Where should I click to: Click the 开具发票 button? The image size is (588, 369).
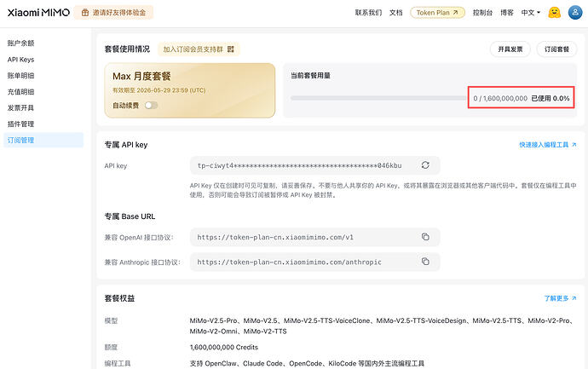tap(510, 49)
